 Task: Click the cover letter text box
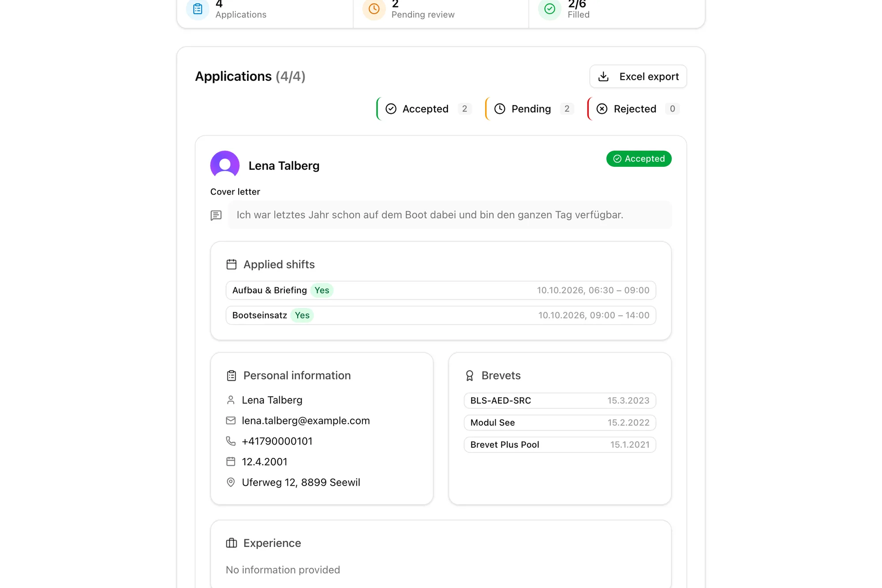[x=450, y=215]
